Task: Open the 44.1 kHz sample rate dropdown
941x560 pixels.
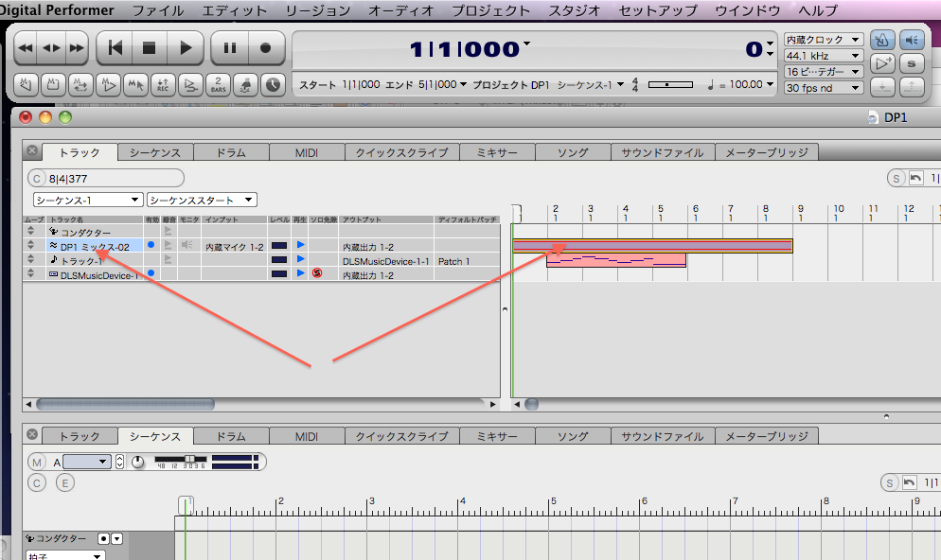Action: coord(824,56)
